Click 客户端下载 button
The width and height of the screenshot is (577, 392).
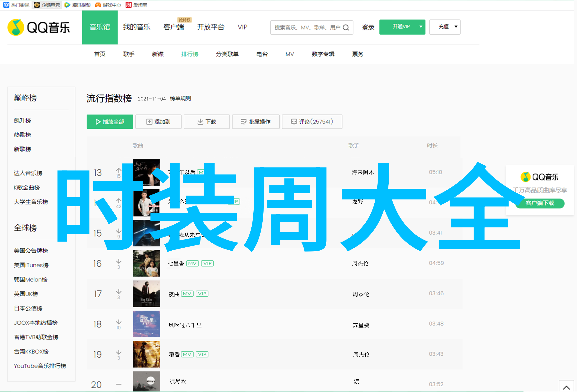click(540, 203)
